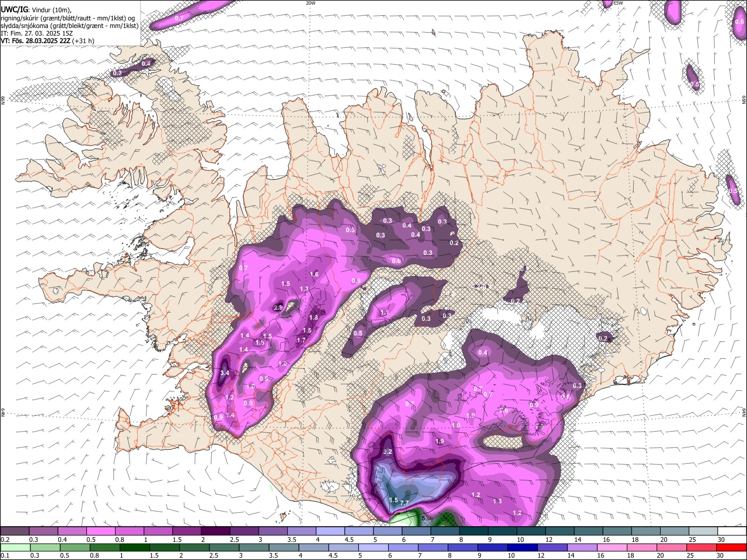Click the 2.9 precipitation value on map
This screenshot has width=747, height=560.
click(x=278, y=307)
